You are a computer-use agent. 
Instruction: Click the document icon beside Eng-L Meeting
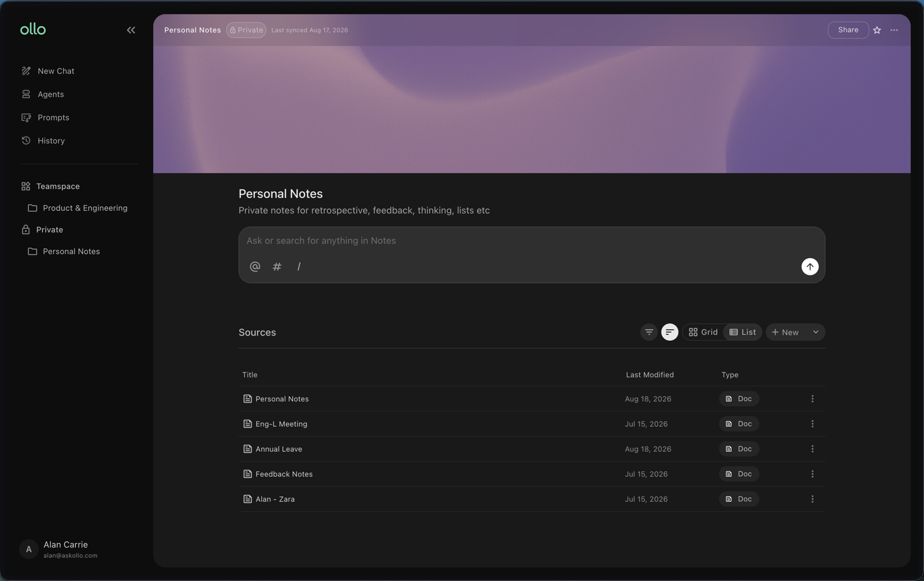[x=247, y=424]
